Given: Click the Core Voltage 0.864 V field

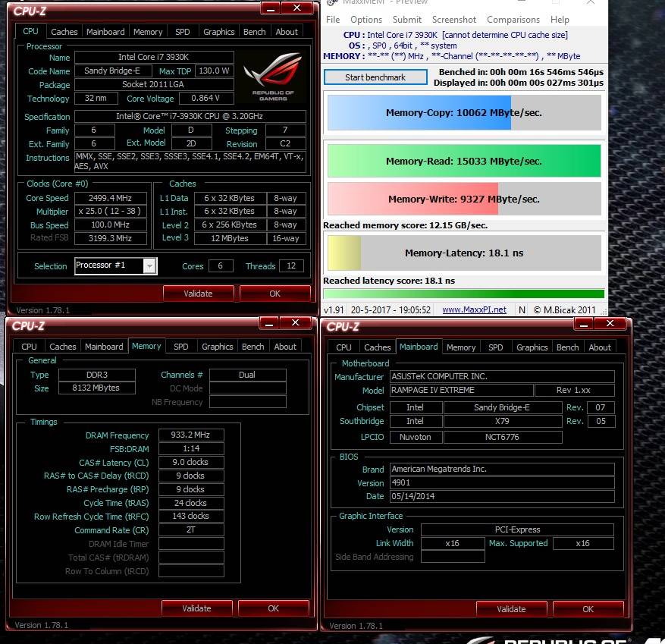Looking at the screenshot, I should click(x=205, y=98).
